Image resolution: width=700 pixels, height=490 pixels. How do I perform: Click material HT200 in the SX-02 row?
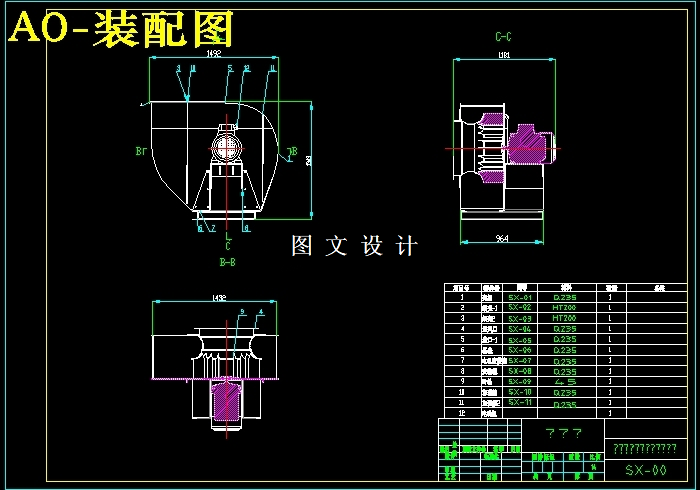pos(564,307)
